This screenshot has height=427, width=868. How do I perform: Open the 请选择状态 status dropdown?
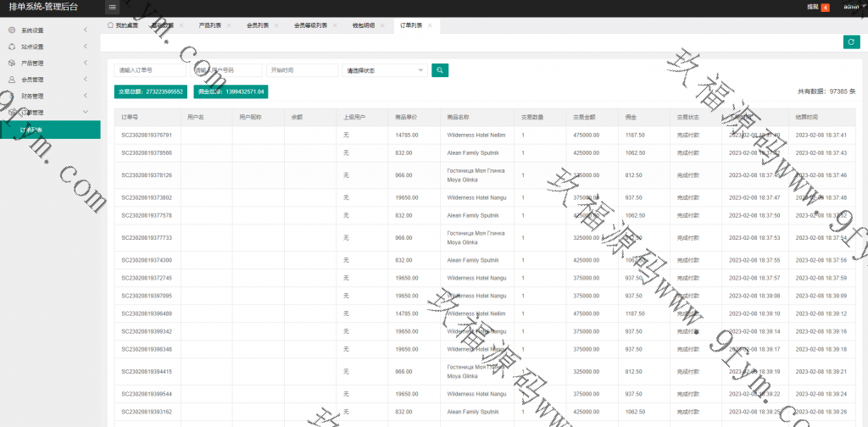[x=385, y=70]
